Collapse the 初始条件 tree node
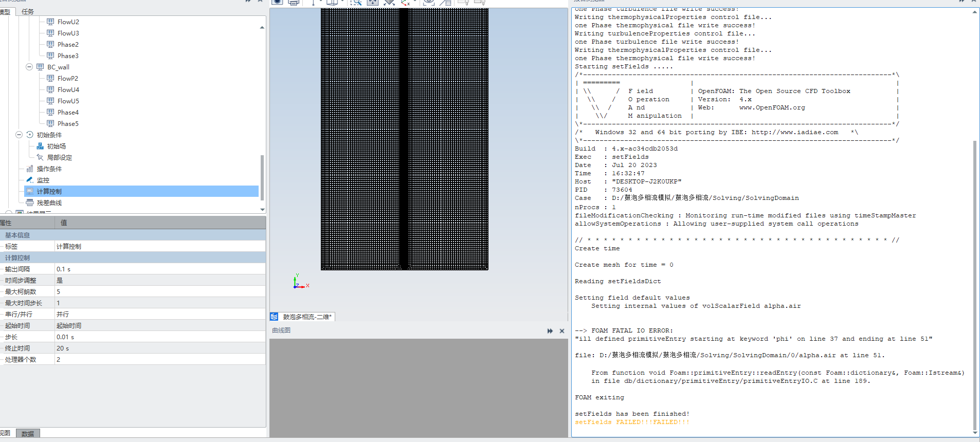This screenshot has width=980, height=442. tap(19, 135)
